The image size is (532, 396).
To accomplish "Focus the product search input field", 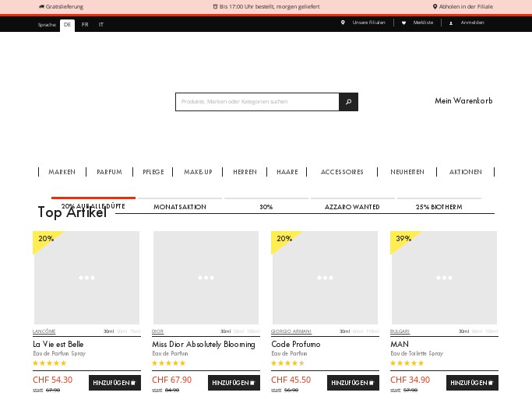I will point(257,102).
